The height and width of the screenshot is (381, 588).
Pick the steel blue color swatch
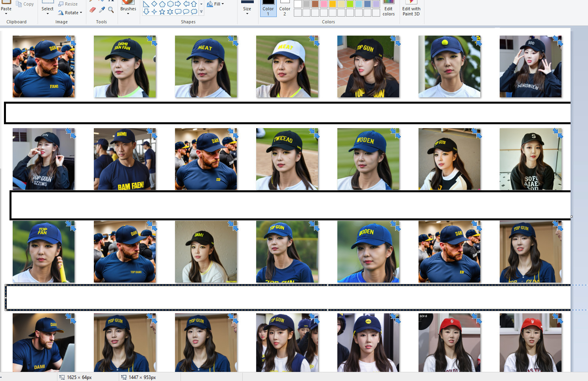367,4
